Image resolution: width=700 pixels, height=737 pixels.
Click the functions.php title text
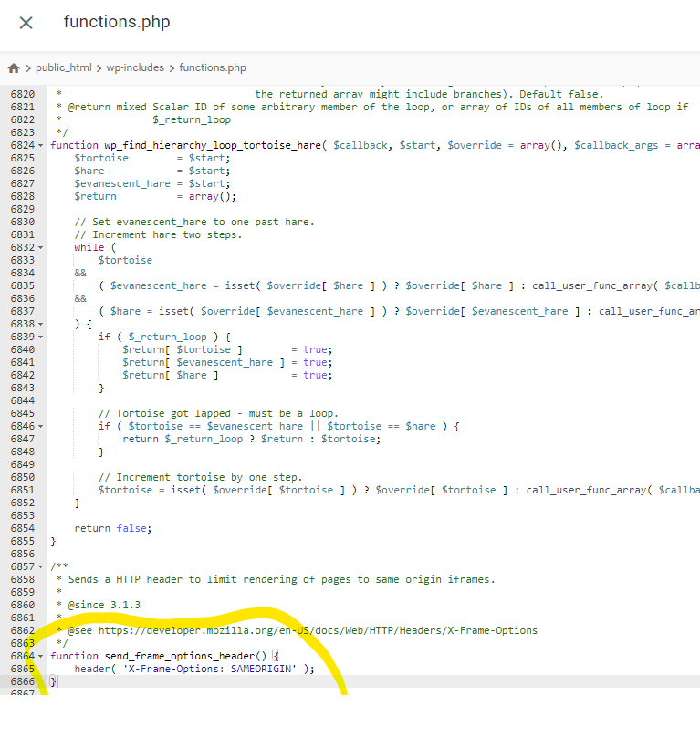click(117, 22)
